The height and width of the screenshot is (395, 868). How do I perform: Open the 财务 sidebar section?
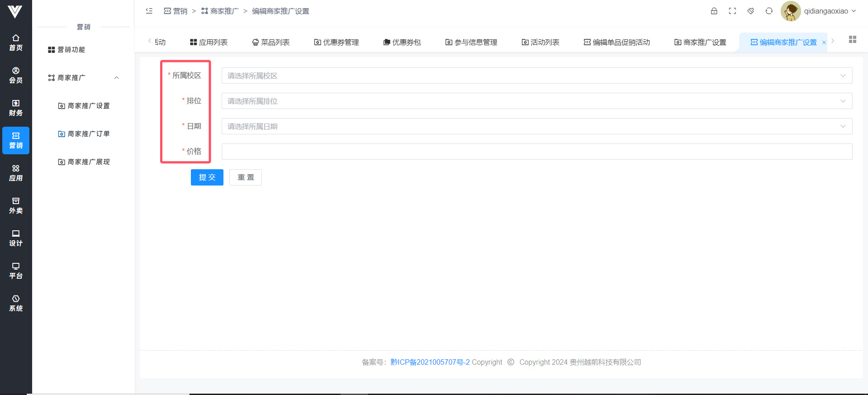[x=16, y=108]
